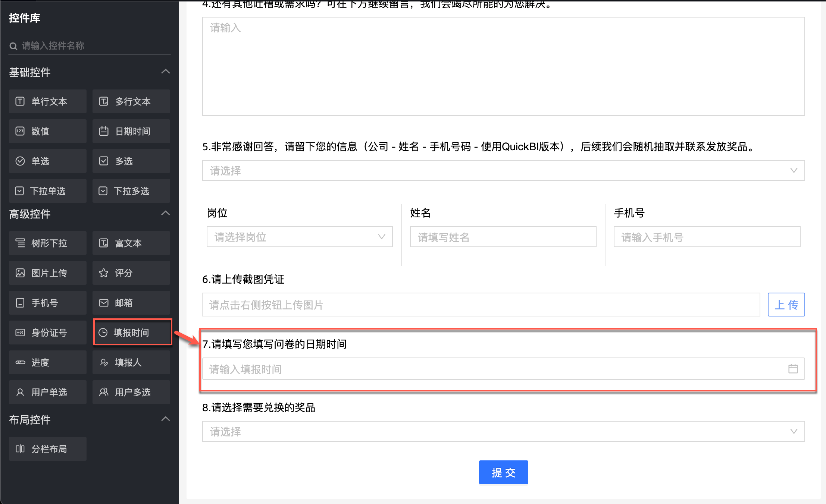Select the 填报时间 clock control
This screenshot has width=826, height=504.
[132, 332]
